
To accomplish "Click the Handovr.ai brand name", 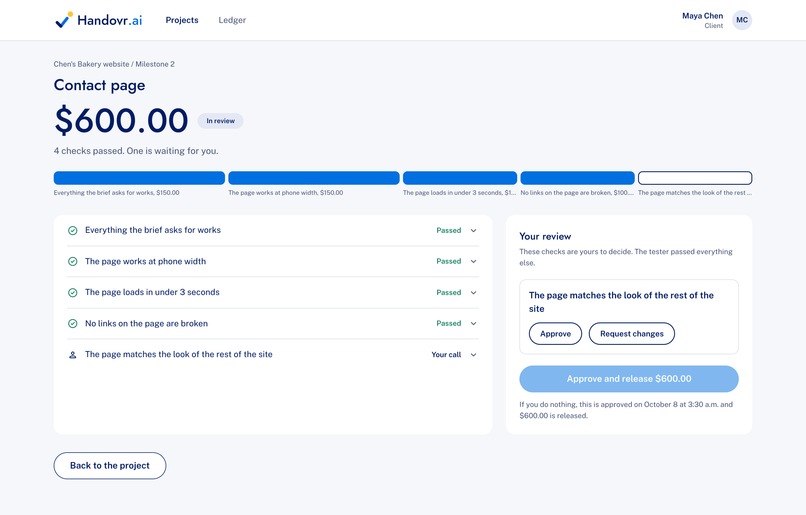I will coord(109,20).
